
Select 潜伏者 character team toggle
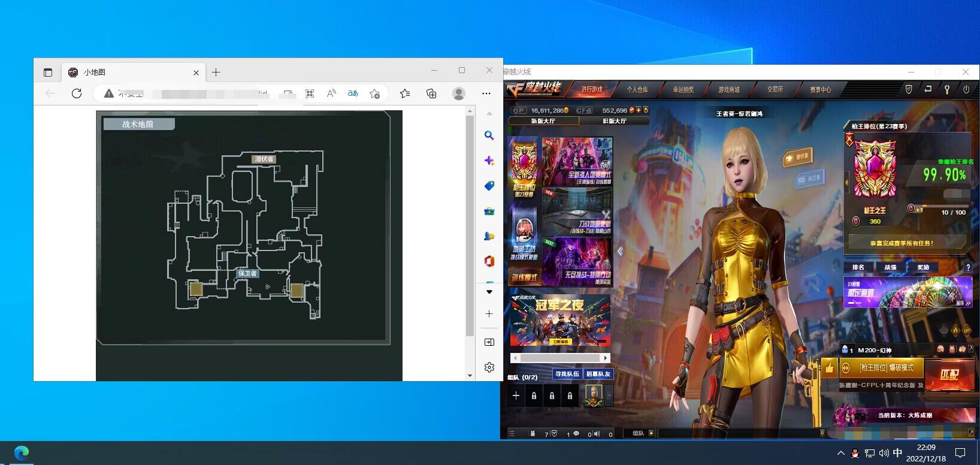point(798,157)
